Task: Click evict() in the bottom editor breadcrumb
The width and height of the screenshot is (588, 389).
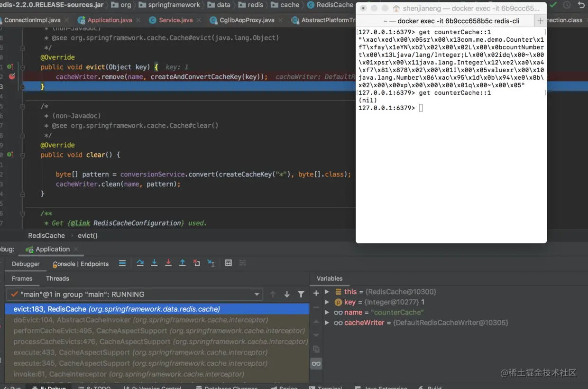Action: (88, 235)
